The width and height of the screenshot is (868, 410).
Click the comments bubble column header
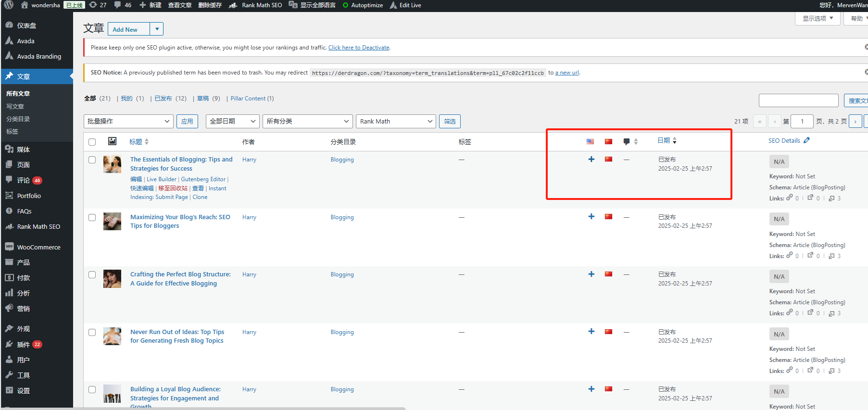point(626,141)
